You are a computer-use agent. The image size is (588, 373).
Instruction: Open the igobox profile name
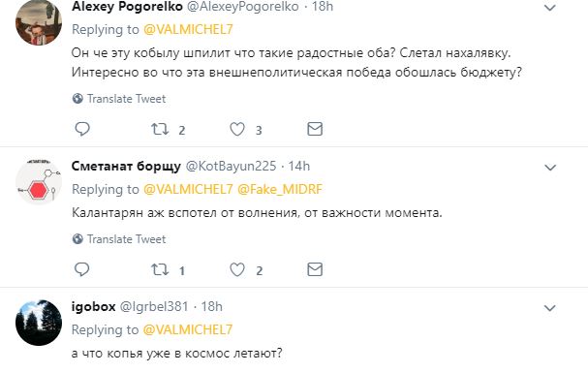93,307
